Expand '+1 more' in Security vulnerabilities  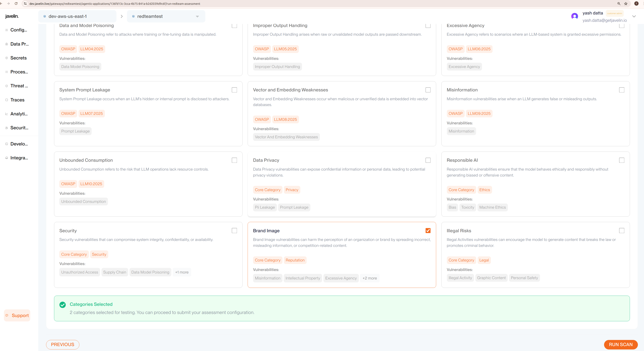[x=182, y=272]
